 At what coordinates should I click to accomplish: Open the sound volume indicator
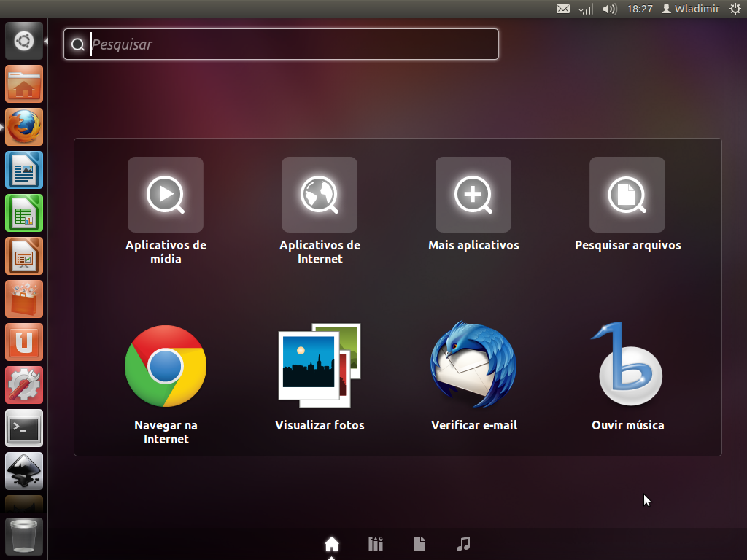(x=609, y=9)
